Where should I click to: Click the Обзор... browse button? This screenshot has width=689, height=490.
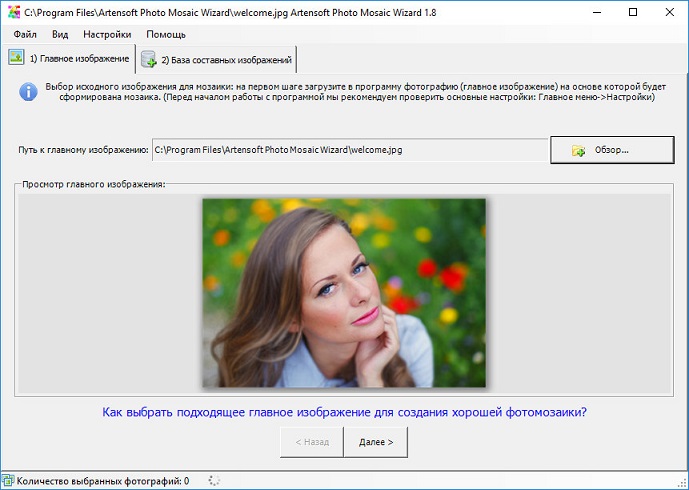pos(612,150)
